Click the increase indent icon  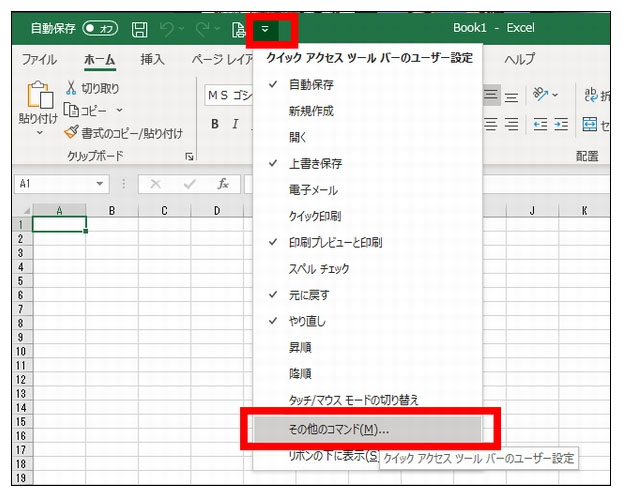pyautogui.click(x=561, y=125)
